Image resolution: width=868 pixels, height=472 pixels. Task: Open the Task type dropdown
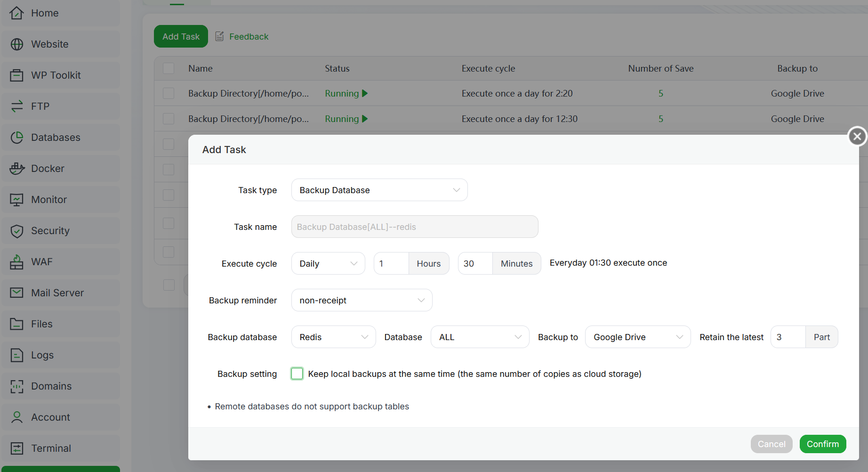coord(379,190)
